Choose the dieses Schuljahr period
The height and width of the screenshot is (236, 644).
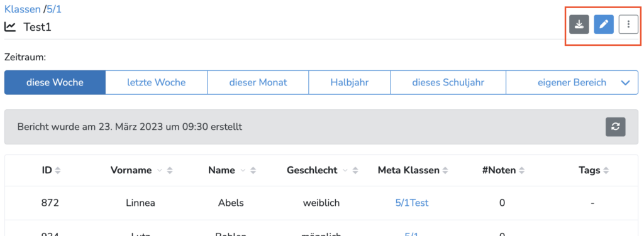(x=448, y=82)
